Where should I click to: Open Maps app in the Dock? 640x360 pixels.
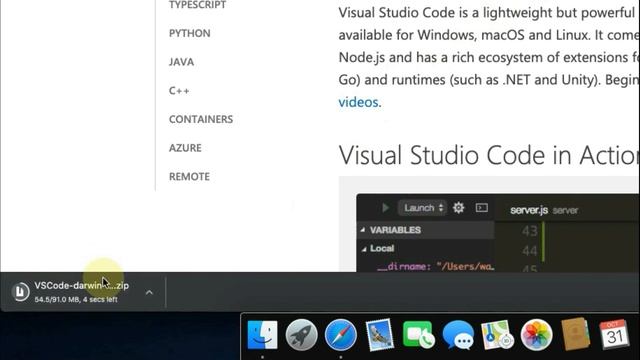pyautogui.click(x=497, y=335)
